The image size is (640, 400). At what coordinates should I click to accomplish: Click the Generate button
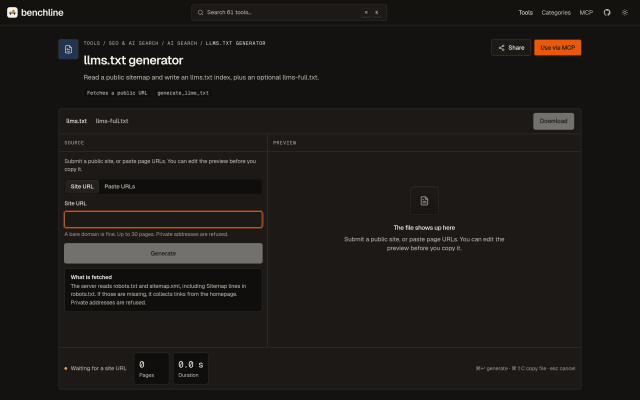(x=163, y=253)
